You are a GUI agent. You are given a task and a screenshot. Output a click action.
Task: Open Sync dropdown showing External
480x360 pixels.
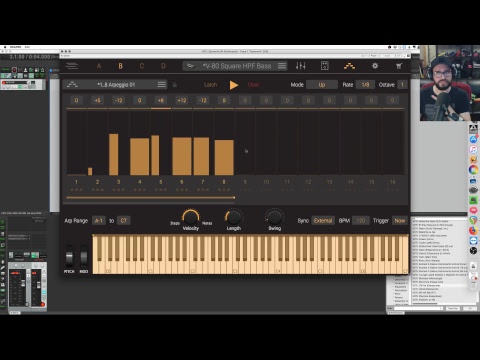click(323, 221)
